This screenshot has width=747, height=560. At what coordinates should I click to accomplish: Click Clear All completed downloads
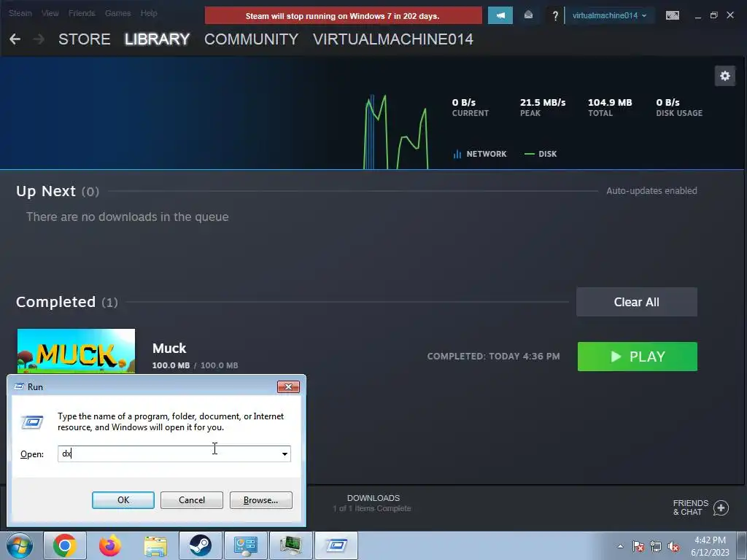tap(636, 302)
